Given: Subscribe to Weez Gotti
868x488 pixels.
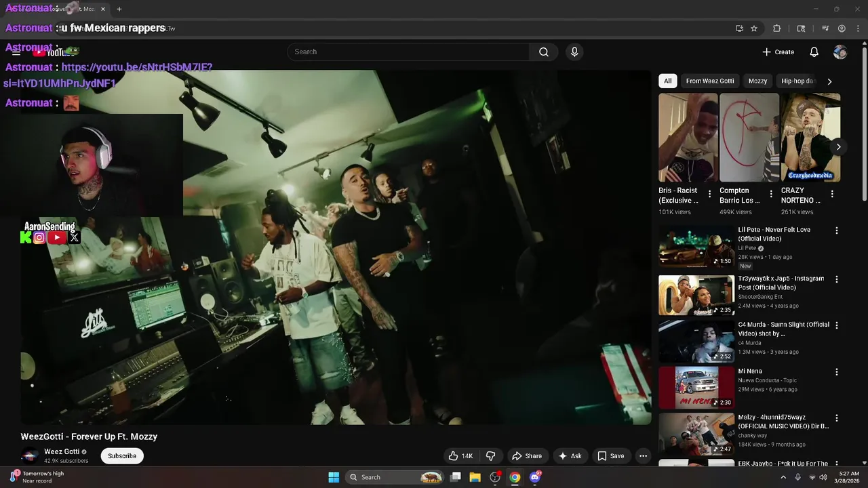Looking at the screenshot, I should click(x=122, y=456).
